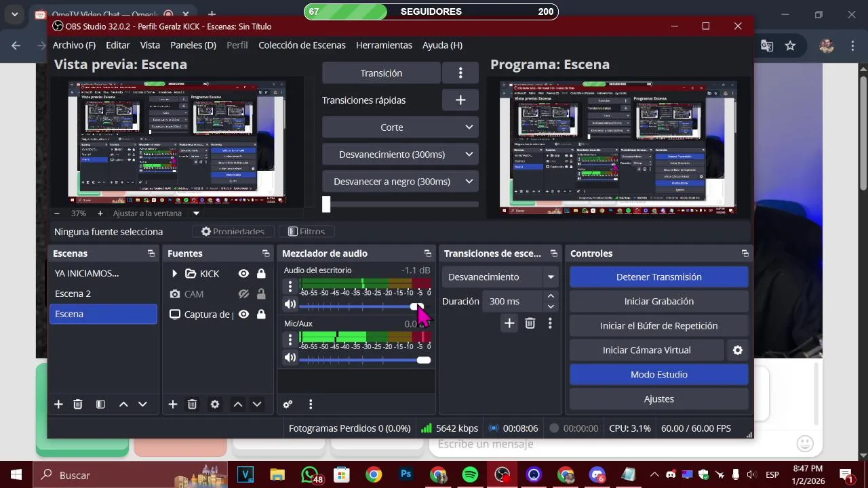Screen dimensions: 868x488
Task: Open Spotify from Windows taskbar
Action: 469,474
